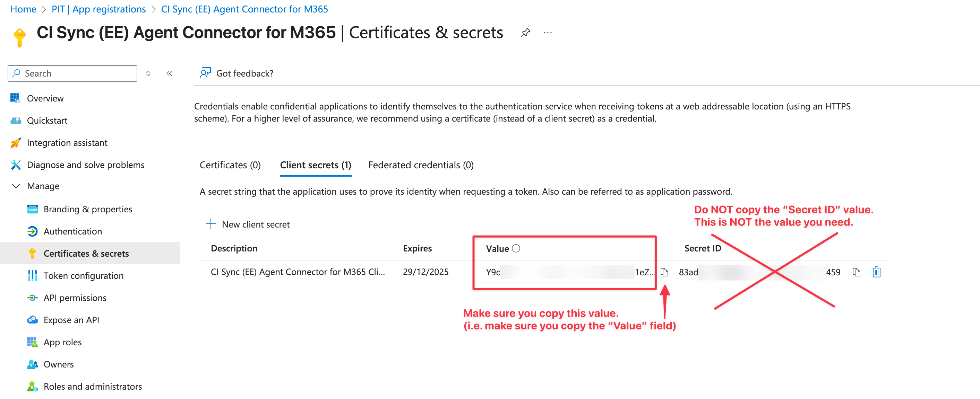Copy the client secret Value to clipboard
This screenshot has width=980, height=399.
664,272
